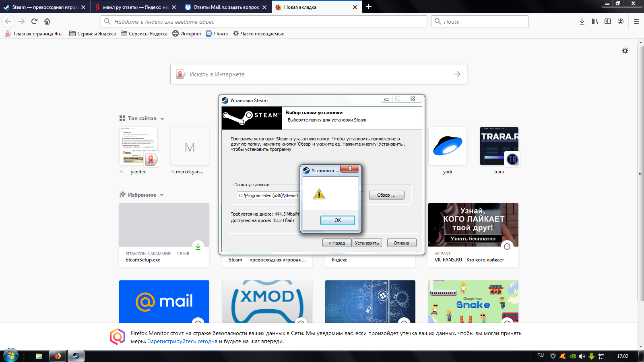The image size is (644, 362).
Task: Click the Steam installer taskbar icon
Action: (x=76, y=356)
